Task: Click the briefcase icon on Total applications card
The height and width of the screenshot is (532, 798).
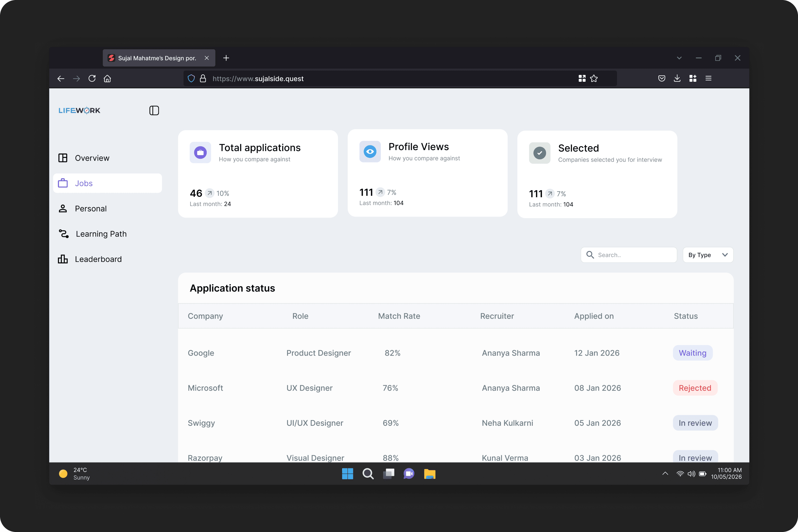Action: 200,153
